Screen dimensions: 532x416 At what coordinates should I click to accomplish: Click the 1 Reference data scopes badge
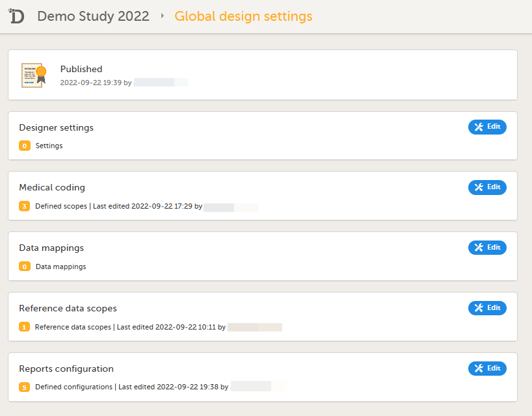click(25, 327)
